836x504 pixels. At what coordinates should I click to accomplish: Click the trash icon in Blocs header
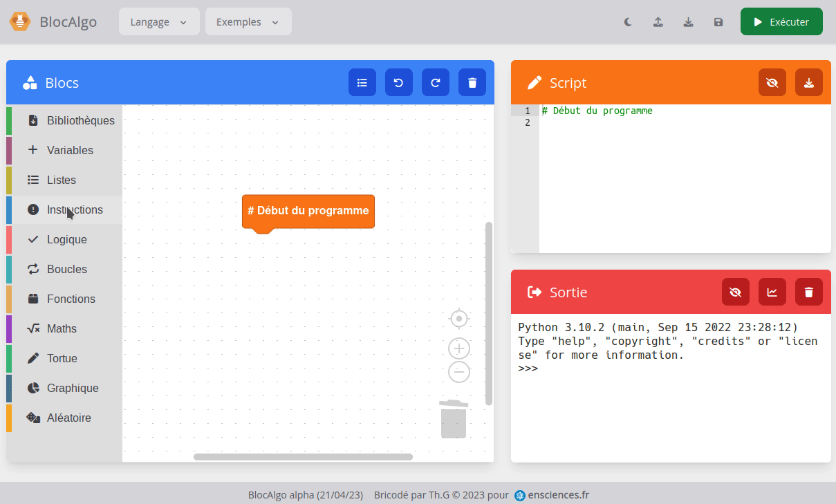472,83
